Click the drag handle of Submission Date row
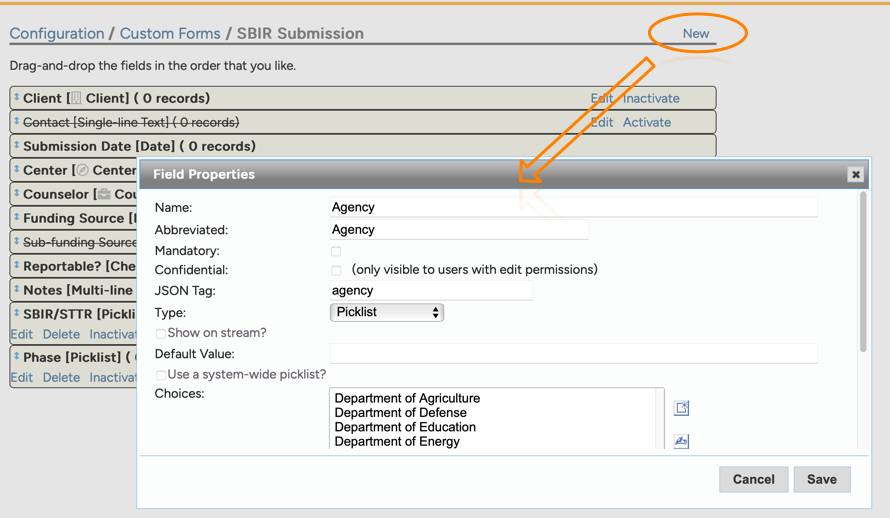 pyautogui.click(x=17, y=146)
